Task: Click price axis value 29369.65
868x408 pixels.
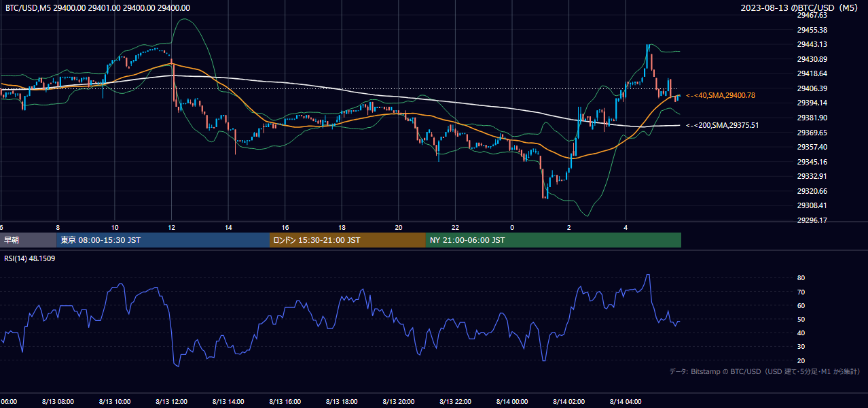Action: [x=812, y=133]
